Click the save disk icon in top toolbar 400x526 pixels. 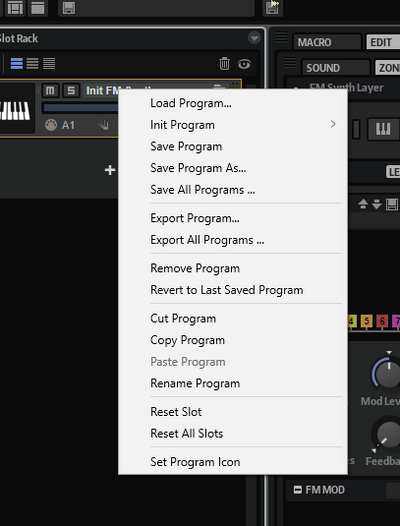point(69,8)
